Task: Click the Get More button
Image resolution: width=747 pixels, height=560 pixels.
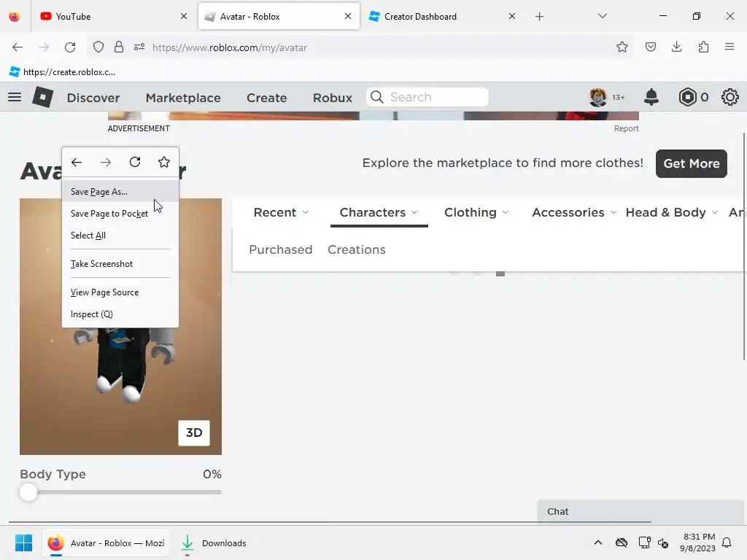Action: tap(692, 164)
